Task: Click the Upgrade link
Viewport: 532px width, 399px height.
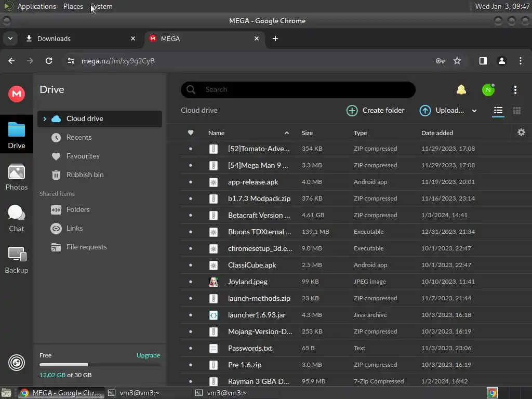Action: click(x=148, y=355)
